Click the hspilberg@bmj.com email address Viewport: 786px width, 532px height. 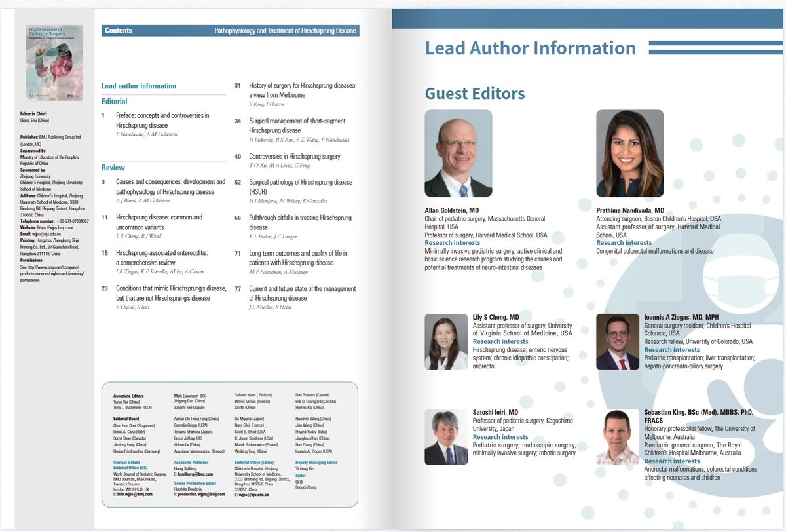point(196,474)
